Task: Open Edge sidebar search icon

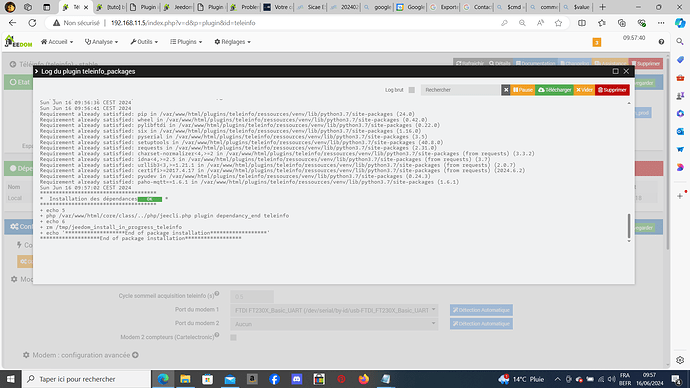Action: tap(680, 41)
